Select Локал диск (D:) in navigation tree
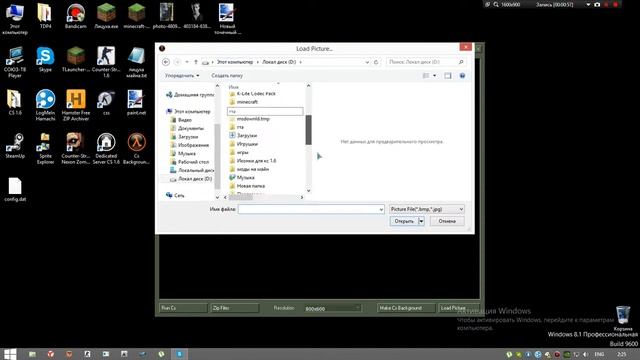Viewport: 640px width, 360px height. 191,179
